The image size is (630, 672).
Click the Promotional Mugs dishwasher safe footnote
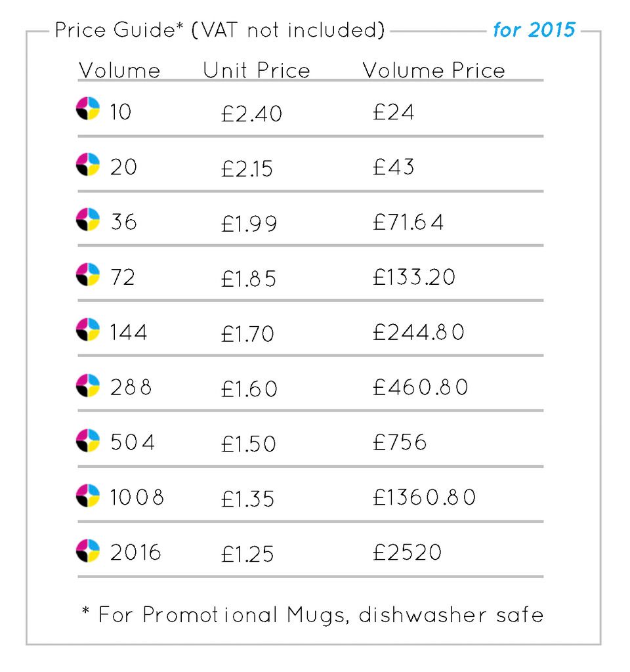pos(312,615)
